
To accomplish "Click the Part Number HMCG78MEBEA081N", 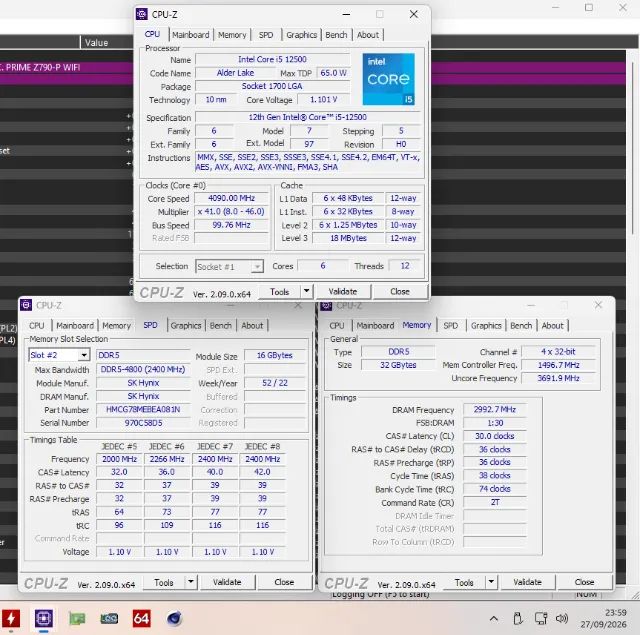I will click(143, 410).
